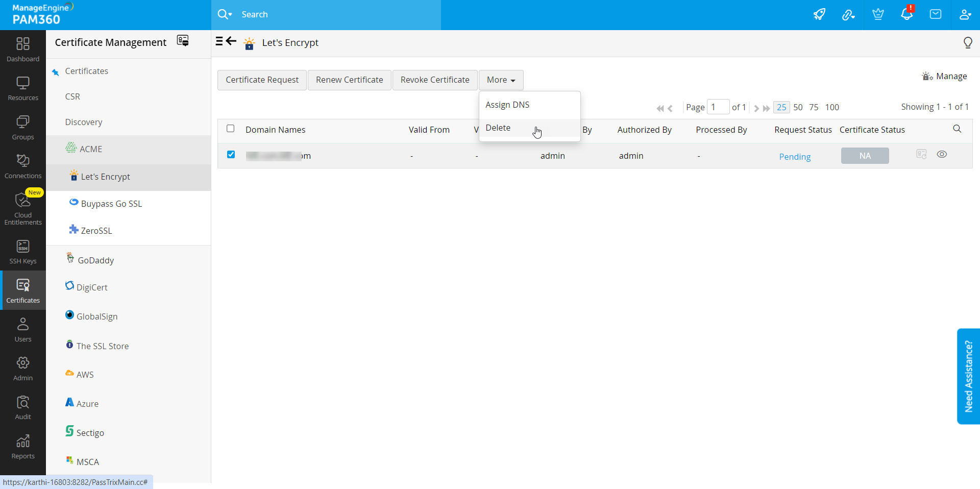
Task: Open the mail envelope icon
Action: coord(936,14)
